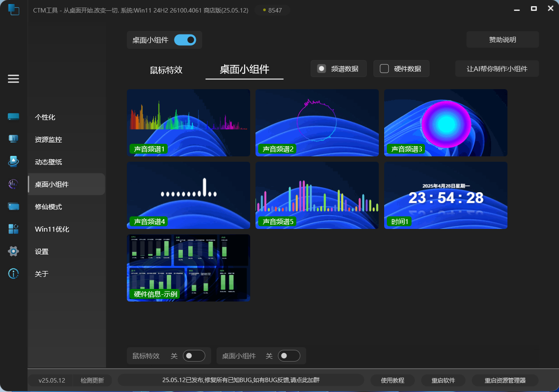This screenshot has width=559, height=392.
Task: Select the 硬件信息-示例 widget thumbnail
Action: point(188,268)
